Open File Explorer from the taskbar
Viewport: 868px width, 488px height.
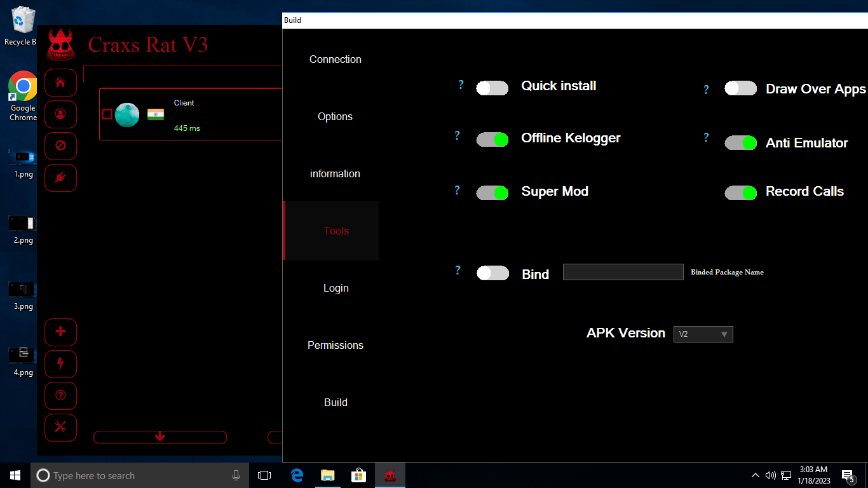click(x=328, y=475)
